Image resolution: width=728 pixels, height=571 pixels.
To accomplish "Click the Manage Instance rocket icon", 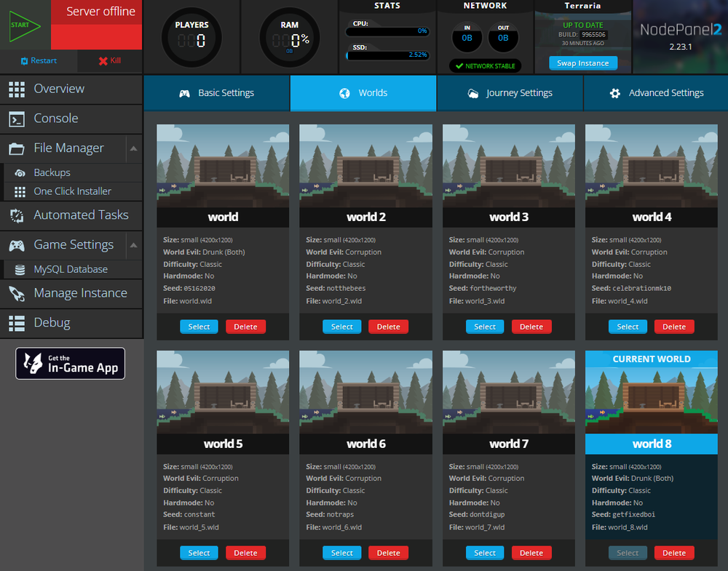I will (17, 293).
